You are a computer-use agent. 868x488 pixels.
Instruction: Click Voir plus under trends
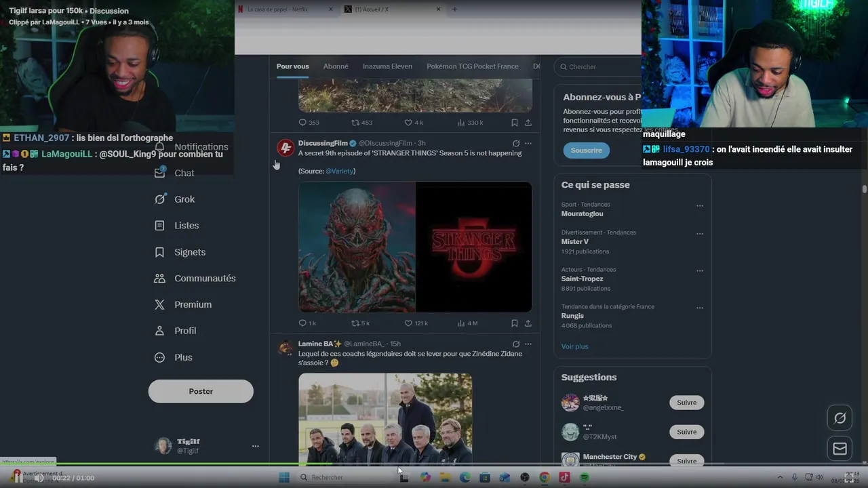click(x=574, y=346)
